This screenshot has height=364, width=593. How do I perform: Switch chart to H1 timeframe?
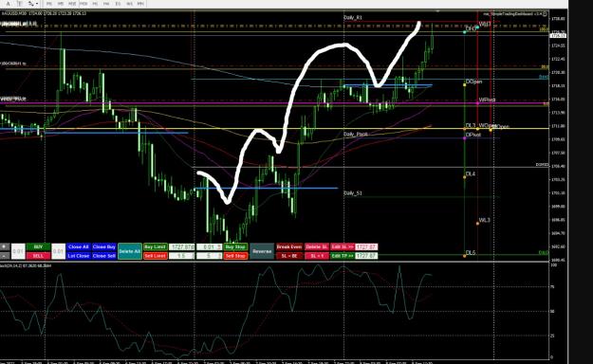pos(95,4)
